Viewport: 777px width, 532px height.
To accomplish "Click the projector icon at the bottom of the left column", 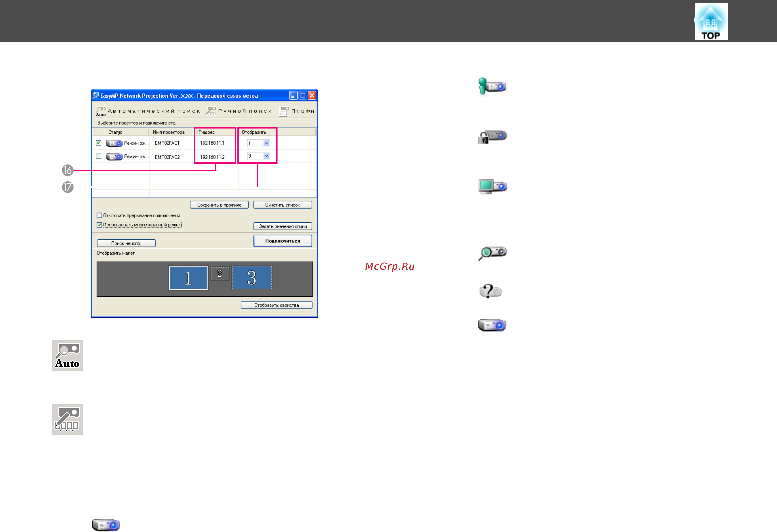I will (x=106, y=525).
